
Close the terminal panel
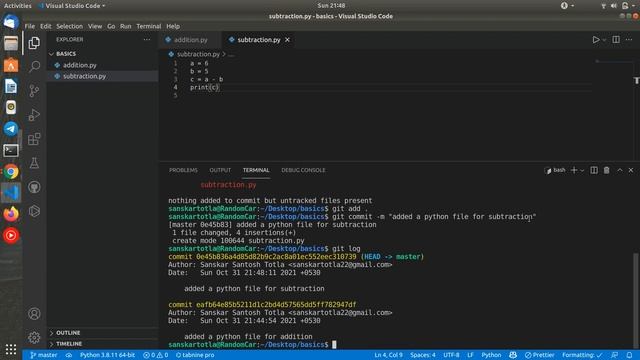click(x=631, y=170)
